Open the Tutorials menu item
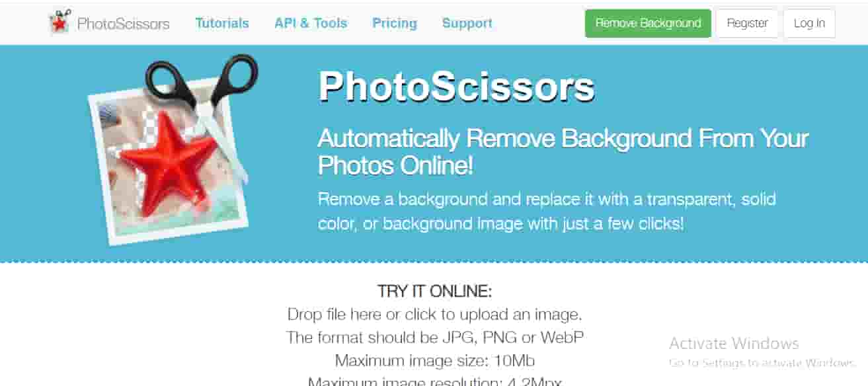 [x=222, y=23]
